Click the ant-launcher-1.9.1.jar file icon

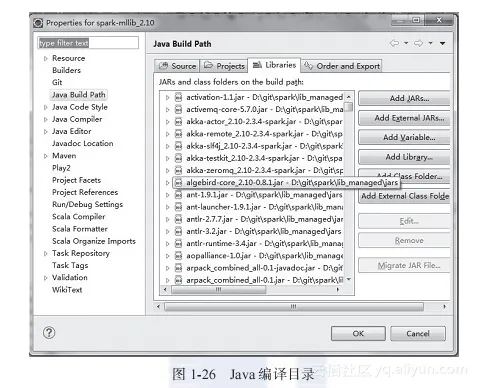pos(179,207)
